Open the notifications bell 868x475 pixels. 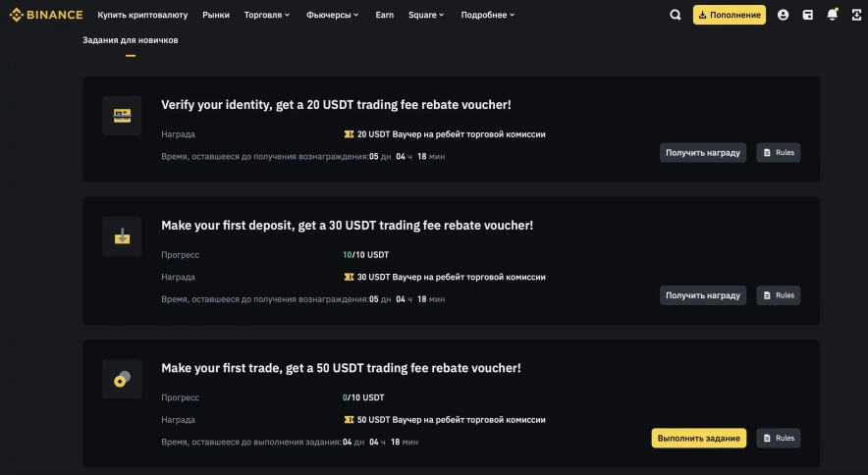(x=833, y=15)
